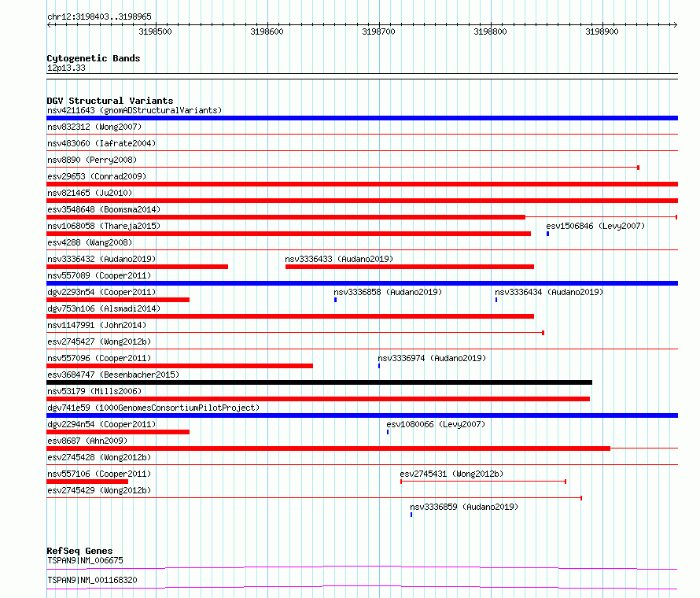Screen dimensions: 700x598
Task: Open variant dgv753n106 (Alsmadi2014)
Action: click(104, 308)
